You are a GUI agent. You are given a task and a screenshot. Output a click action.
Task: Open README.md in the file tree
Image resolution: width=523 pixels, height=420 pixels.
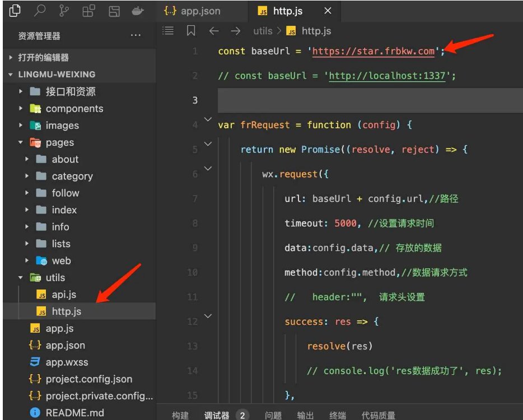80,413
